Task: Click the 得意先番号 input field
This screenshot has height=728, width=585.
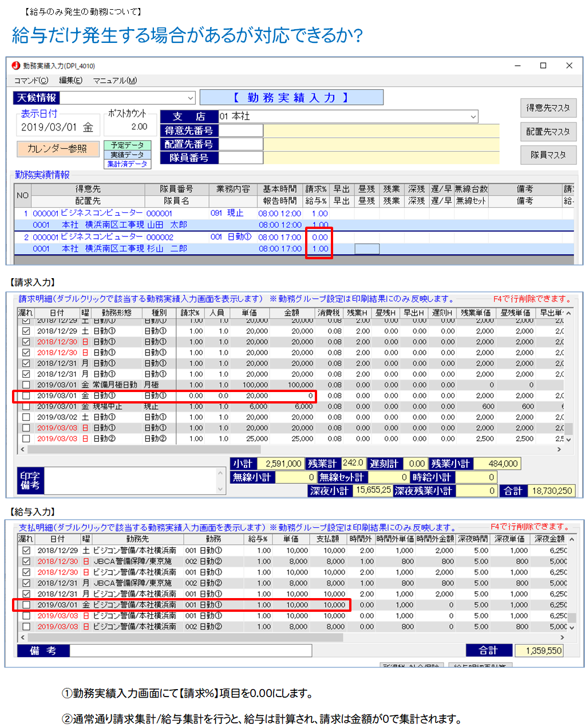Action: [x=240, y=130]
